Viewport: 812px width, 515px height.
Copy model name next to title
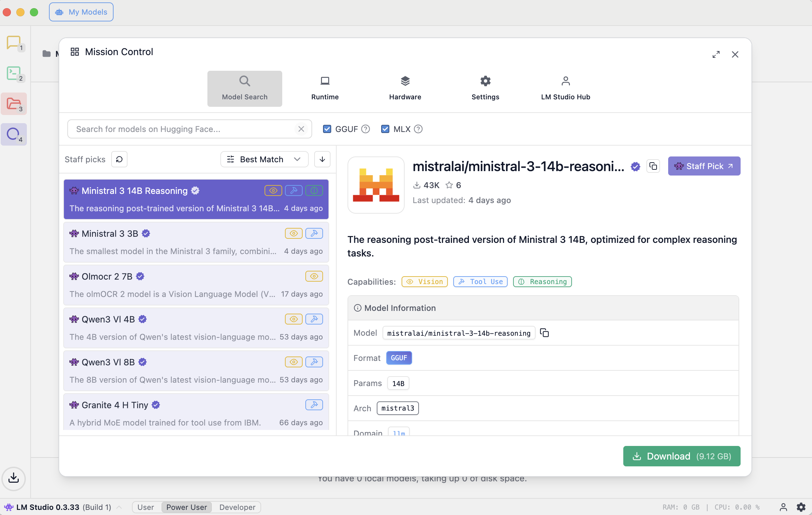click(x=653, y=166)
